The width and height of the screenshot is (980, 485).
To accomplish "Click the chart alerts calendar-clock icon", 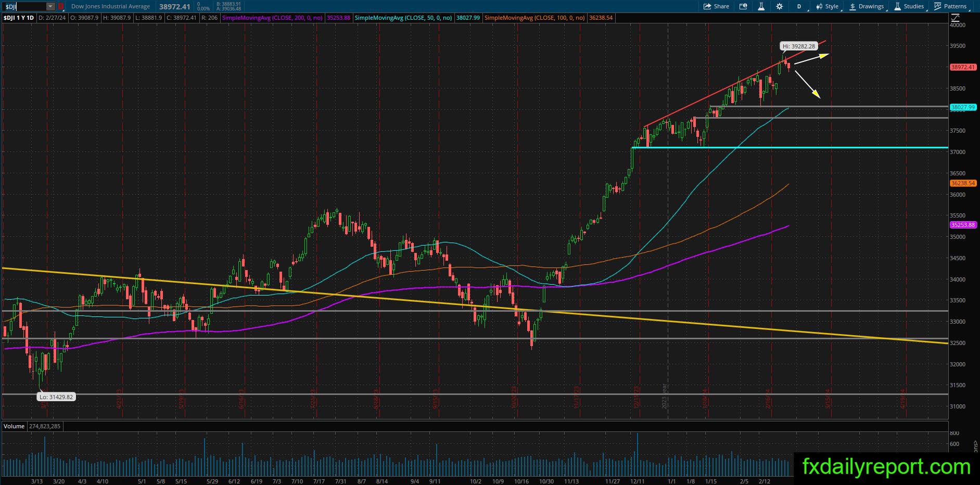I will 743,6.
